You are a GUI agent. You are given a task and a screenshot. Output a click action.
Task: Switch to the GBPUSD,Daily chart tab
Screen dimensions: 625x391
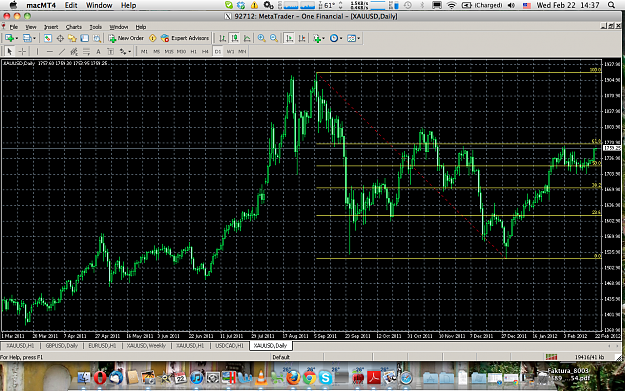pyautogui.click(x=62, y=346)
